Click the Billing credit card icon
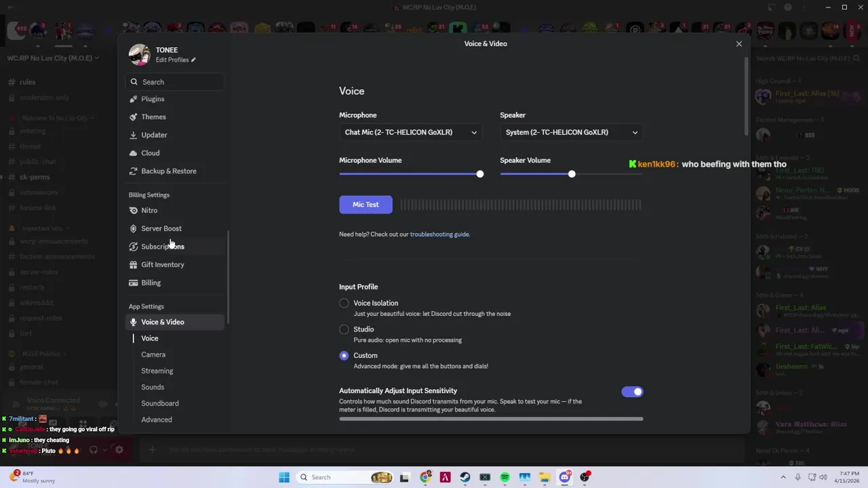The width and height of the screenshot is (868, 488). (133, 283)
